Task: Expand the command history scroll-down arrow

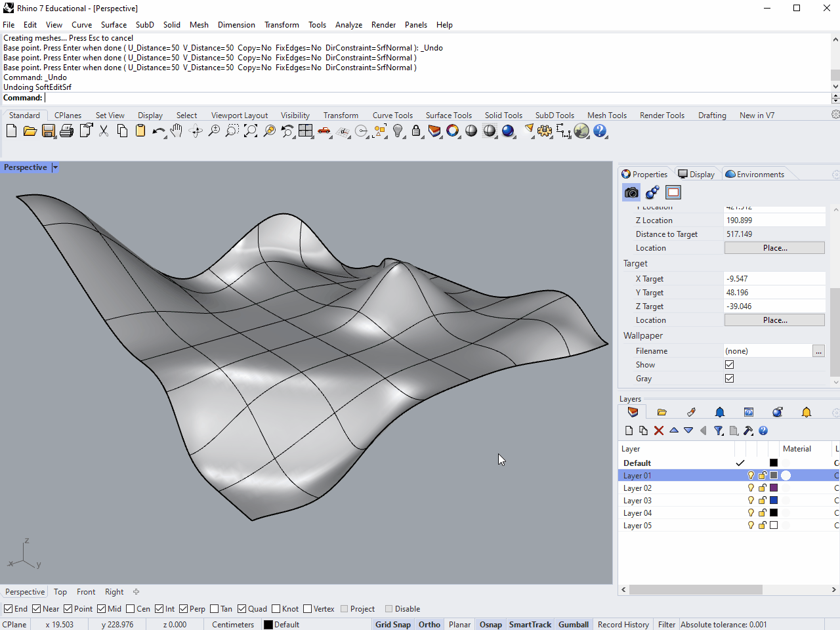Action: (835, 87)
